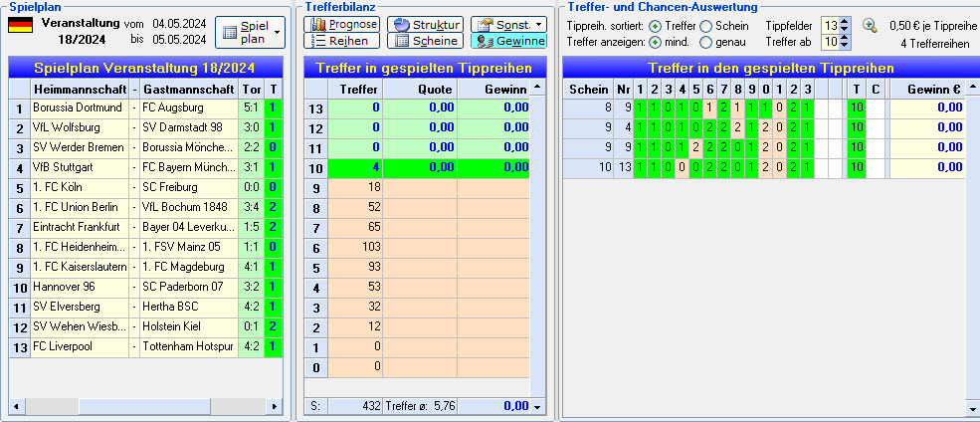Open the Spielplan dropdown button
This screenshot has width=980, height=422.
pyautogui.click(x=250, y=33)
